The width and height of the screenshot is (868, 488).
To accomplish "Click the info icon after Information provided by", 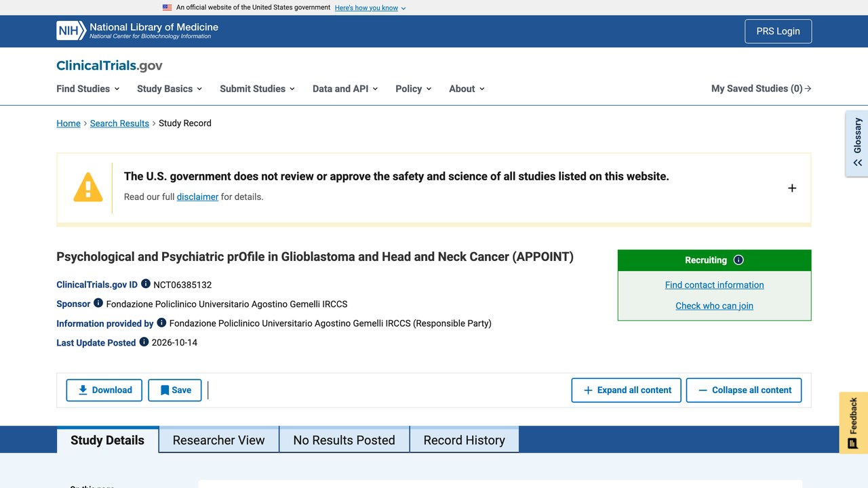I will pyautogui.click(x=161, y=323).
